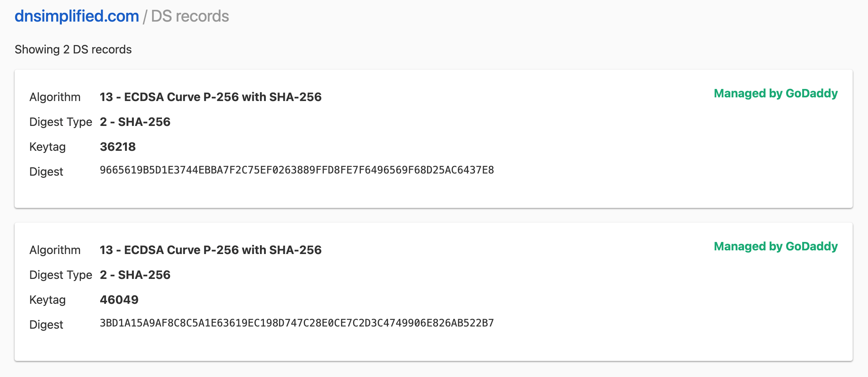Screen dimensions: 868x377
Task: Click the 'Digest Type' label in the first record
Action: pos(61,122)
